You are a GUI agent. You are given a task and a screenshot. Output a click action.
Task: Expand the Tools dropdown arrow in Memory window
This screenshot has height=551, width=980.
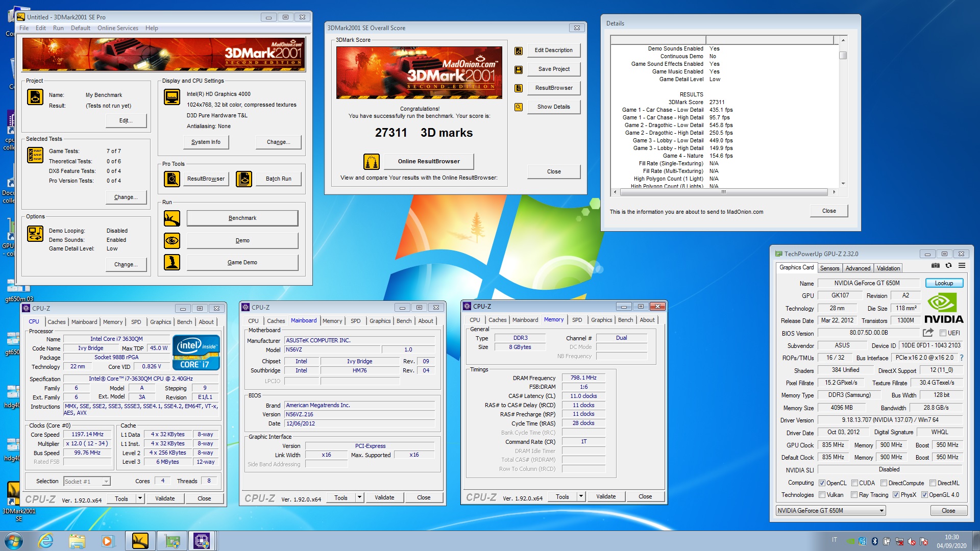tap(581, 497)
